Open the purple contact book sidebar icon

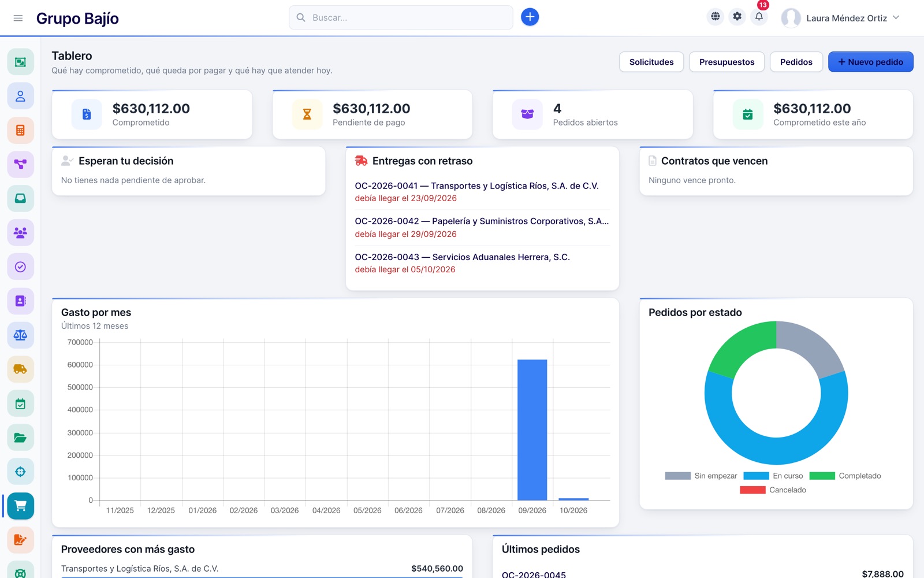[x=20, y=301]
